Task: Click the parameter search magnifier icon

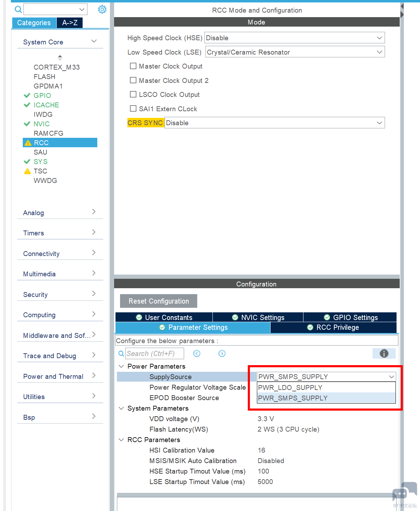Action: pos(121,354)
